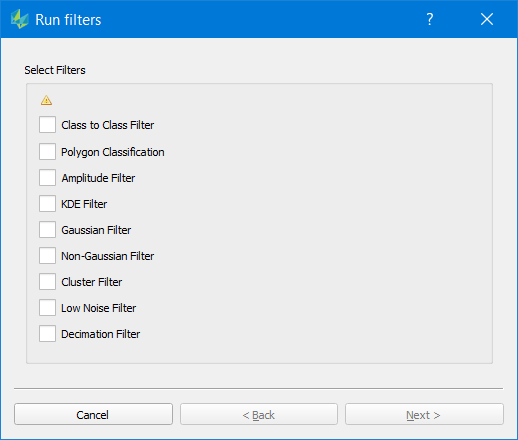The image size is (518, 440).
Task: Select the Gaussian Filter checkbox
Action: (47, 230)
